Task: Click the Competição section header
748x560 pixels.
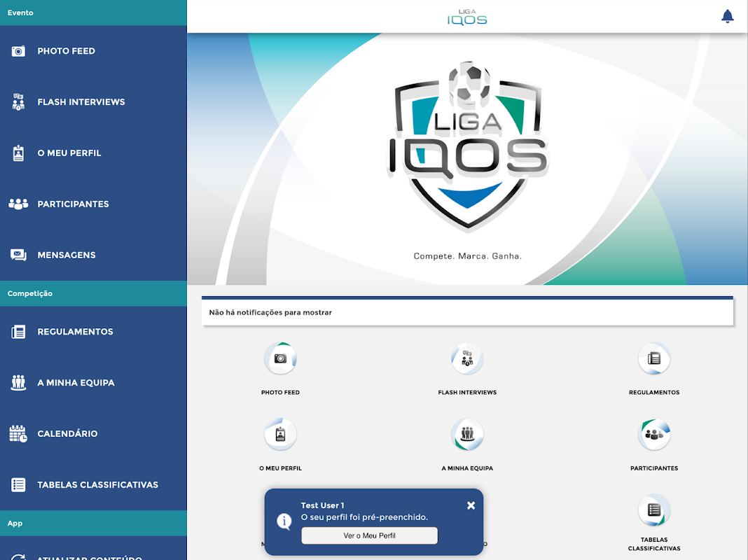Action: [94, 293]
